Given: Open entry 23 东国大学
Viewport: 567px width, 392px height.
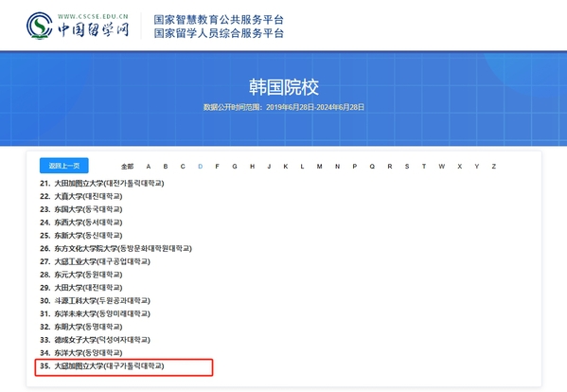Looking at the screenshot, I should pos(81,209).
